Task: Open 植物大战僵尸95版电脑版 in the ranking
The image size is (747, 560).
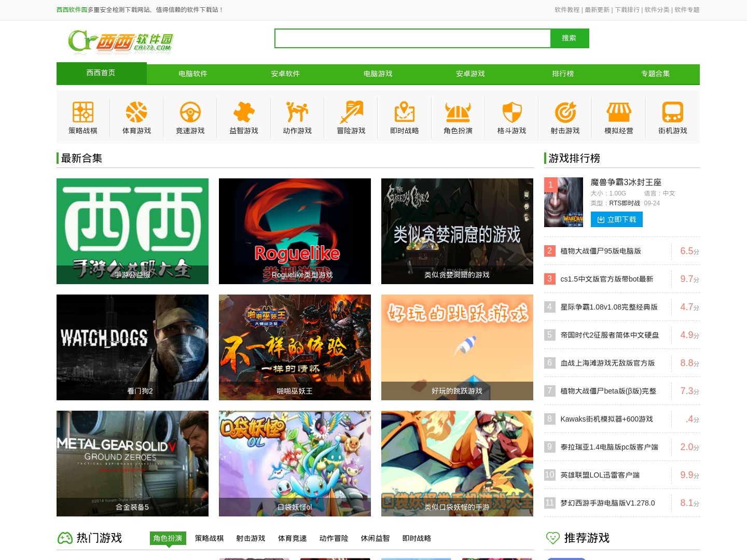Action: [601, 251]
